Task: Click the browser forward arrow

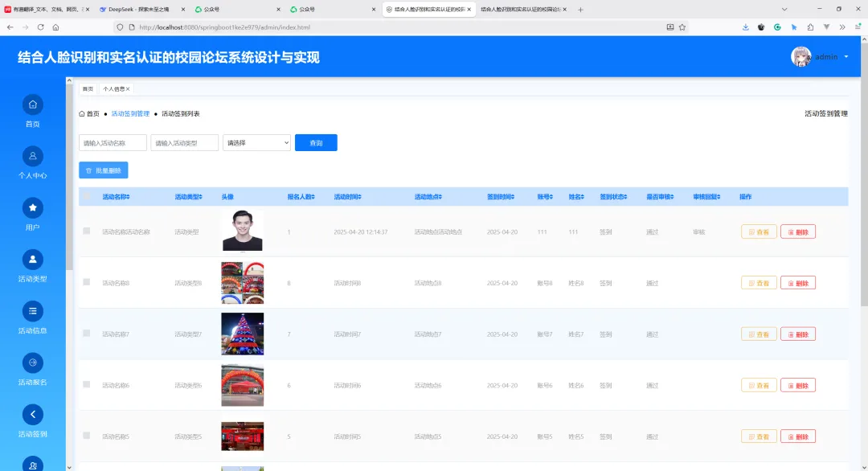Action: (x=26, y=27)
